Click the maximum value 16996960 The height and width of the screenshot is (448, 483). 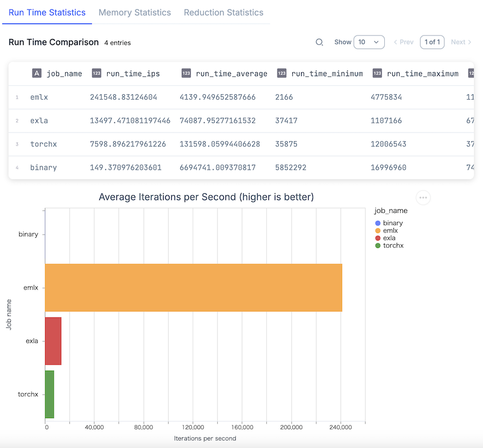click(x=389, y=167)
